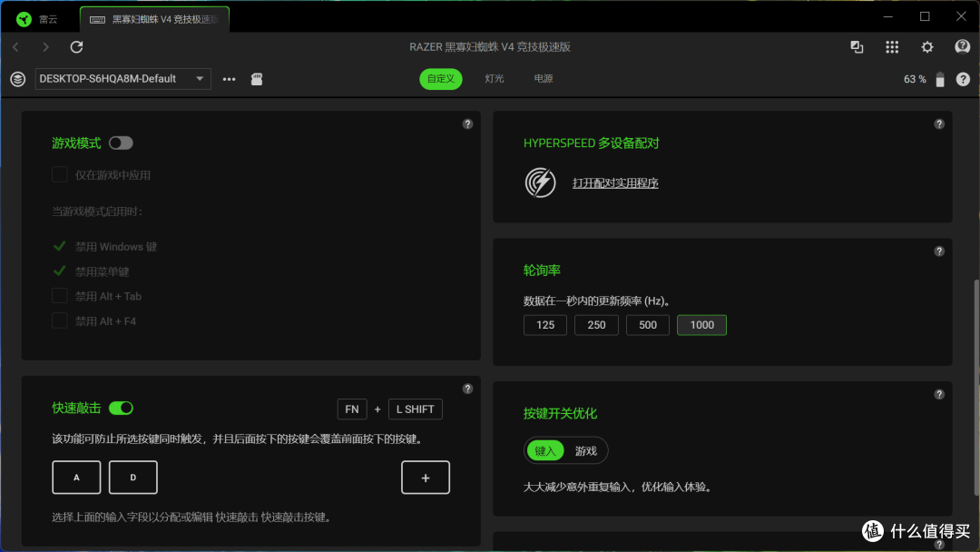The image size is (980, 552).
Task: Select the A key input field
Action: click(x=76, y=478)
